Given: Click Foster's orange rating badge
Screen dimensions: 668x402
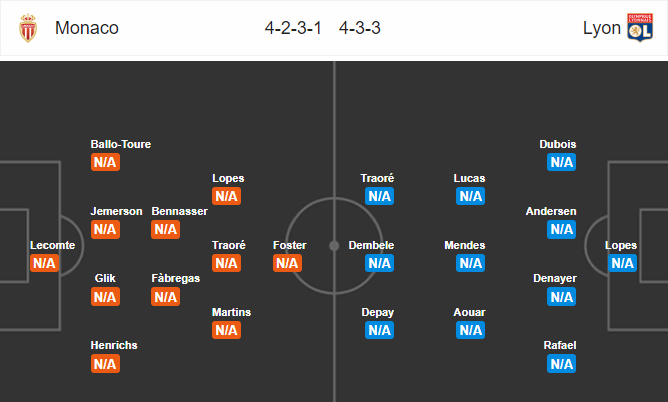Looking at the screenshot, I should [288, 263].
